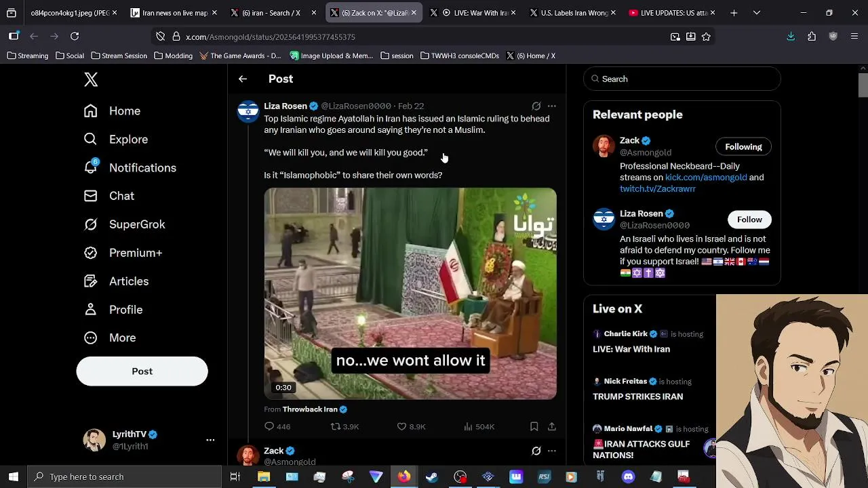Bookmark this page star icon

pyautogui.click(x=706, y=37)
